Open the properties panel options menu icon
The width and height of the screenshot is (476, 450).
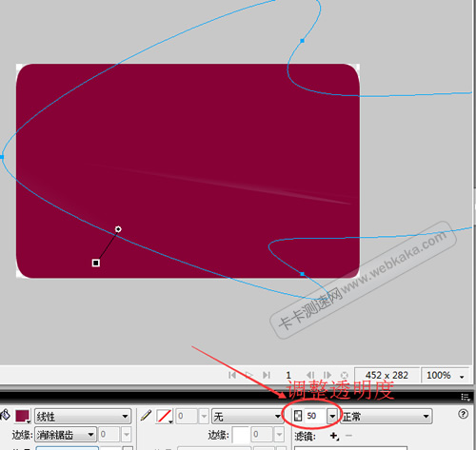click(x=466, y=397)
